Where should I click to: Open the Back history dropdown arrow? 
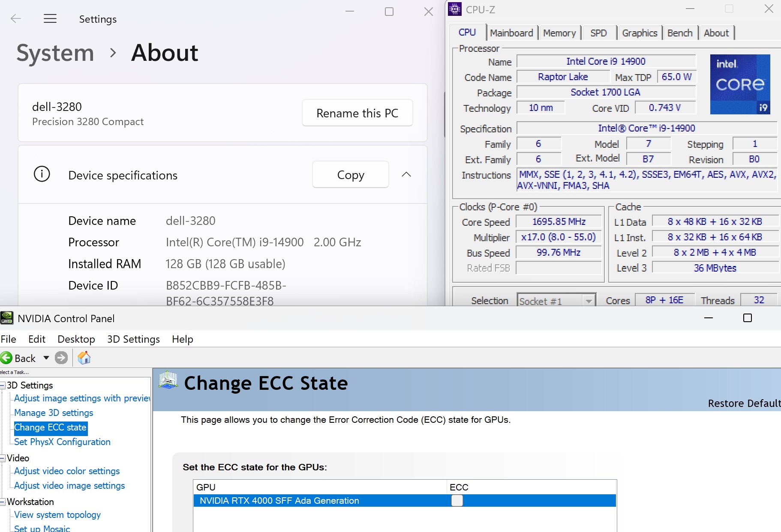click(46, 358)
